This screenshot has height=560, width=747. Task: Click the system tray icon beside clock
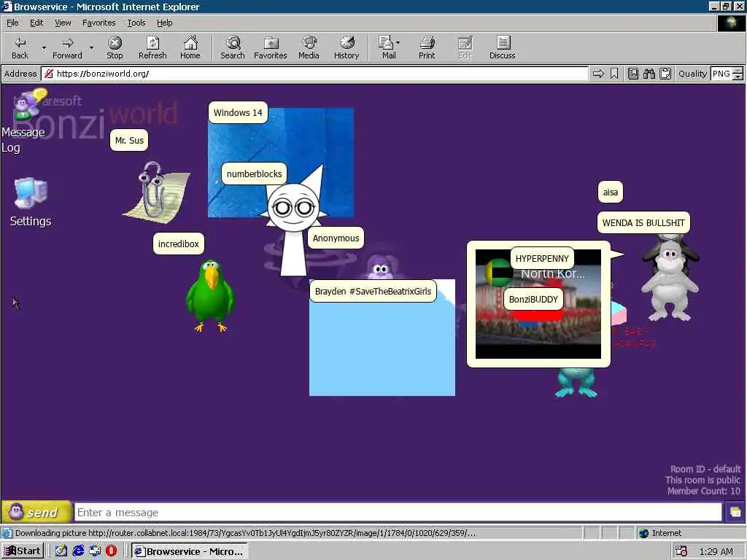click(x=681, y=551)
